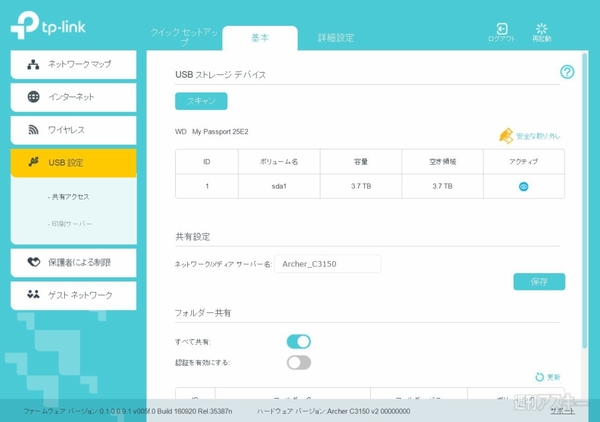
Task: Click the ID cell with value 1
Action: click(x=207, y=186)
